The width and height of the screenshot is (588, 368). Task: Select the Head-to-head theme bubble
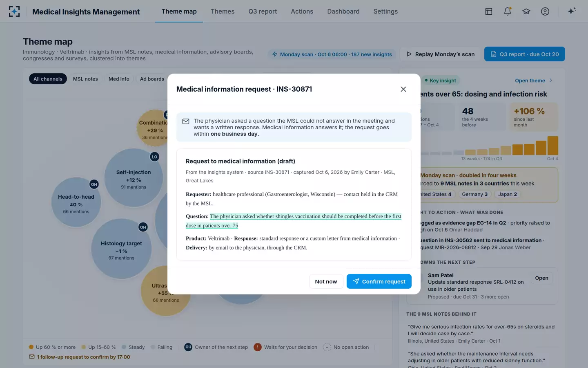click(76, 202)
